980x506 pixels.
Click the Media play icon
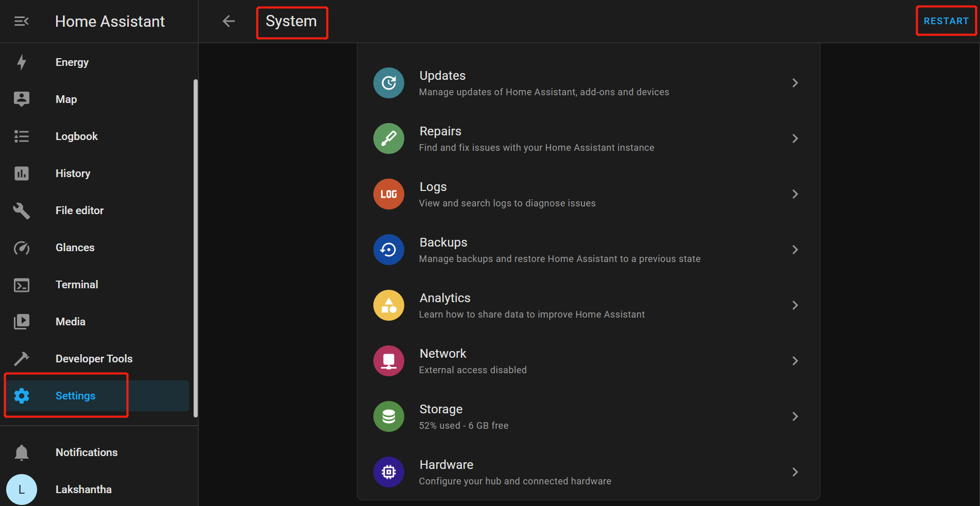[x=22, y=322]
